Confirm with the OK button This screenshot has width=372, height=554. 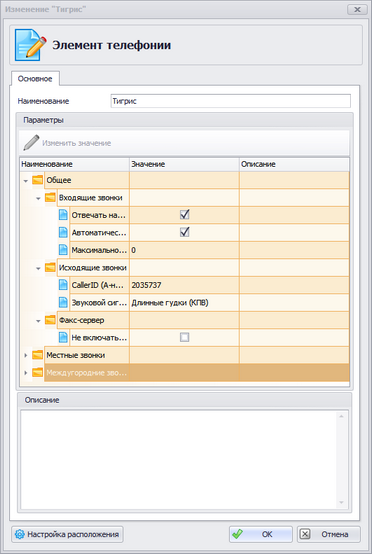pos(261,534)
